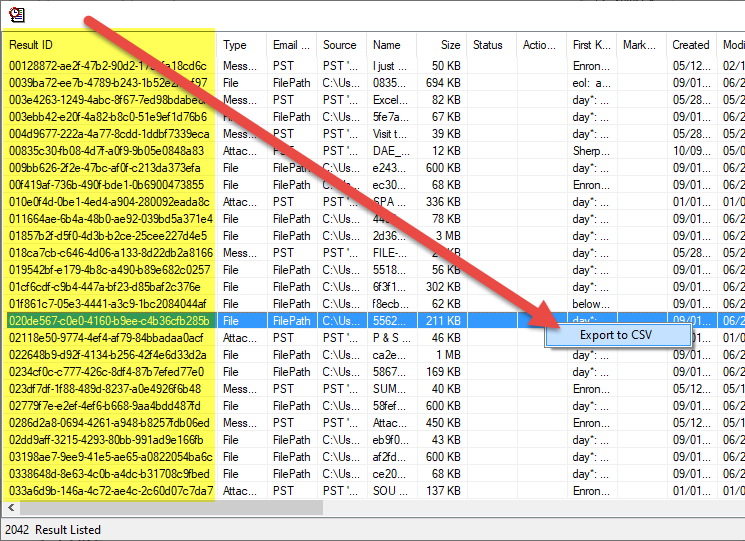Sort by the Result ID column header
Viewport: 745px width, 541px height.
(x=108, y=45)
